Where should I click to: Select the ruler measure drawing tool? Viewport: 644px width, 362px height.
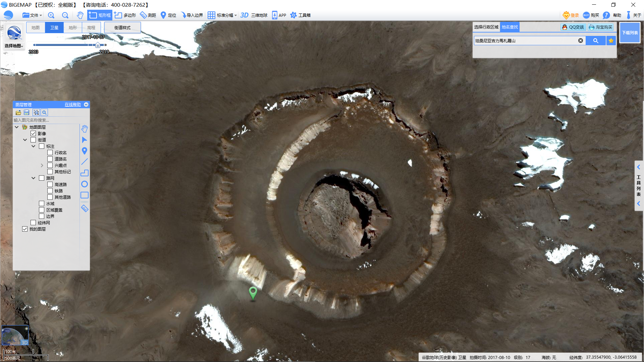[85, 208]
